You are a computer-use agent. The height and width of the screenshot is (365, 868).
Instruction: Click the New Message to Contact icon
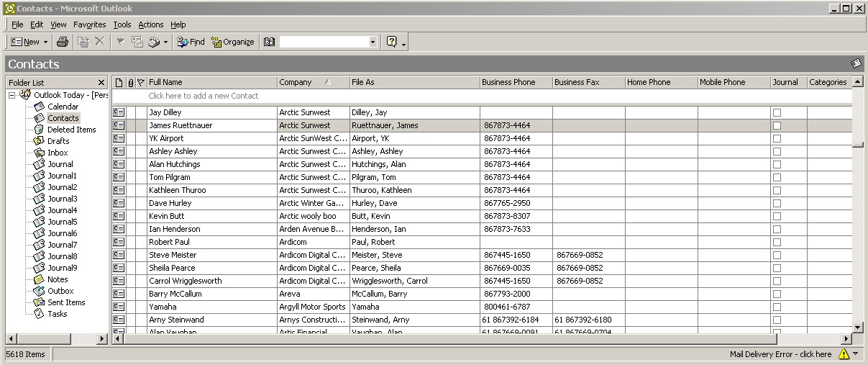tap(137, 42)
